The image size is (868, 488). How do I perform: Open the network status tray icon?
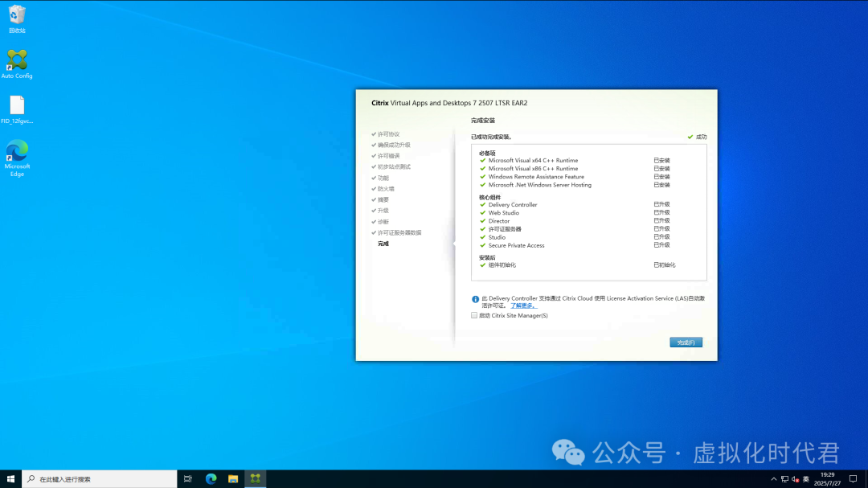[x=784, y=479]
